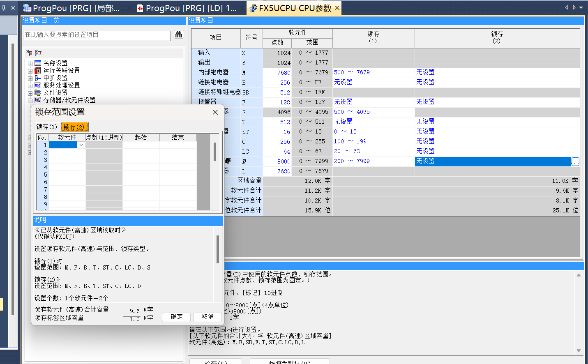Open the ellipsis button in 锁存(2) D row

point(575,162)
